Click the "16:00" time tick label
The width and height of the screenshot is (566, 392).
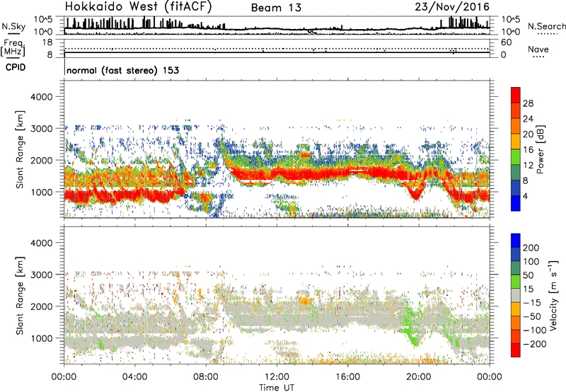point(347,377)
